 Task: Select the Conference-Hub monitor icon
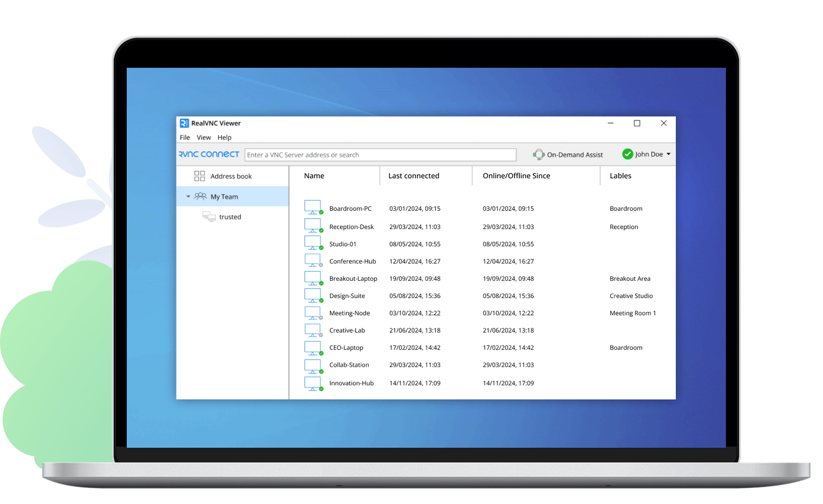tap(313, 260)
